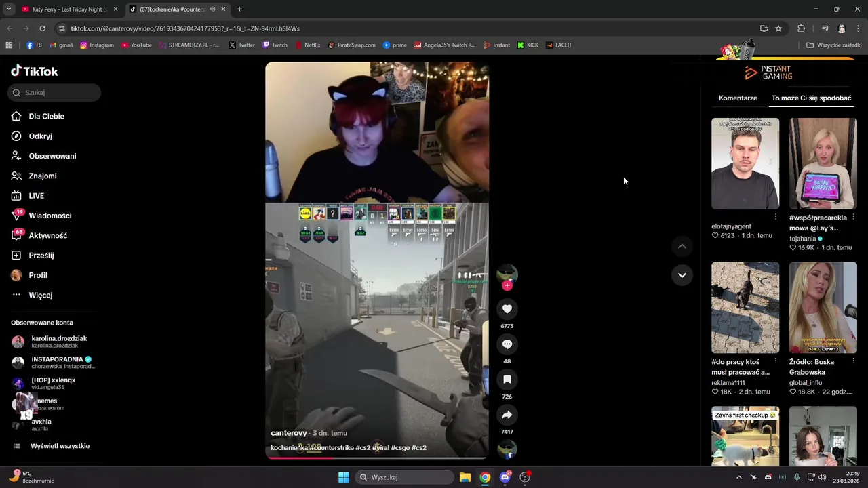This screenshot has height=488, width=868.
Task: Open the Twitch bookmark
Action: pos(275,45)
